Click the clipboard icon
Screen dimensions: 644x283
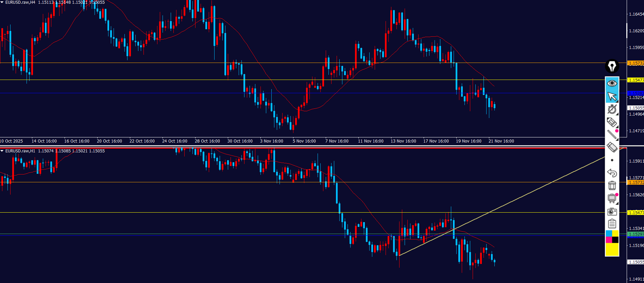click(x=612, y=224)
